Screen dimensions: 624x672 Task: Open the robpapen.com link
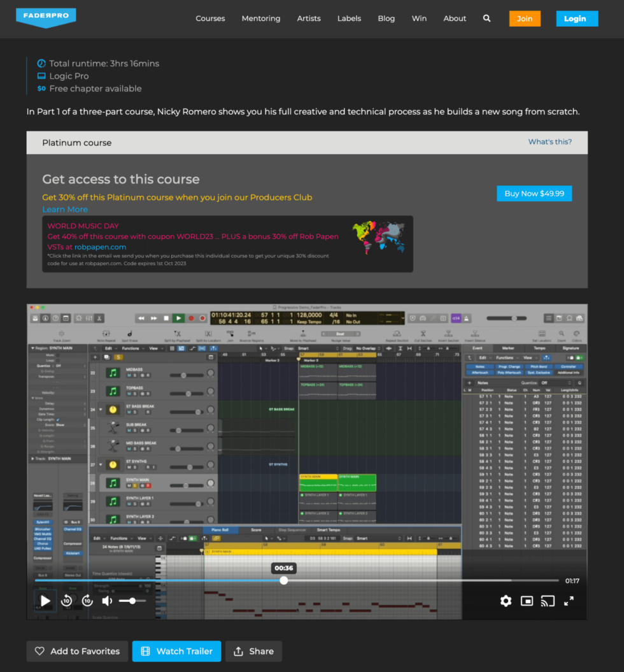click(x=100, y=247)
